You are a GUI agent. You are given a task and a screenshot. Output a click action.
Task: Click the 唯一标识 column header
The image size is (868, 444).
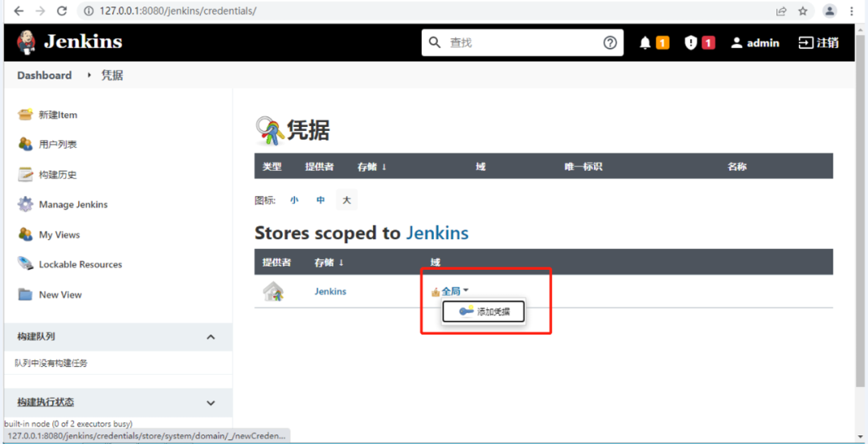point(583,166)
